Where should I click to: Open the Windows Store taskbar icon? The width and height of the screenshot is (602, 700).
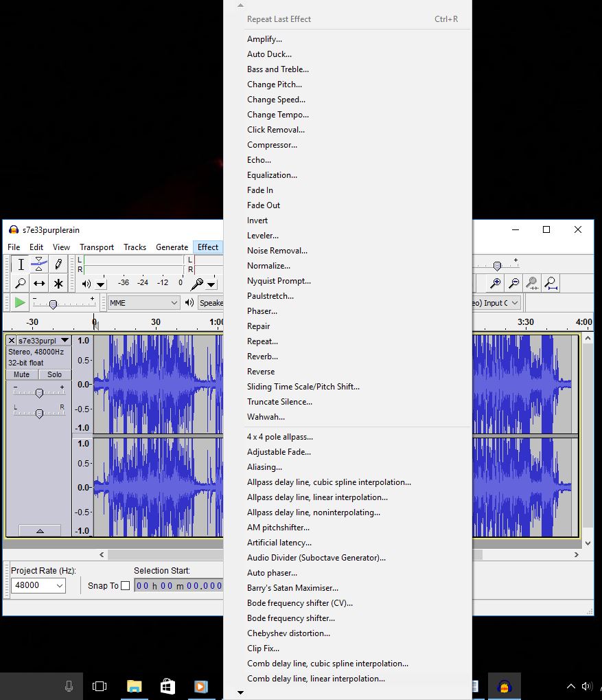click(167, 686)
